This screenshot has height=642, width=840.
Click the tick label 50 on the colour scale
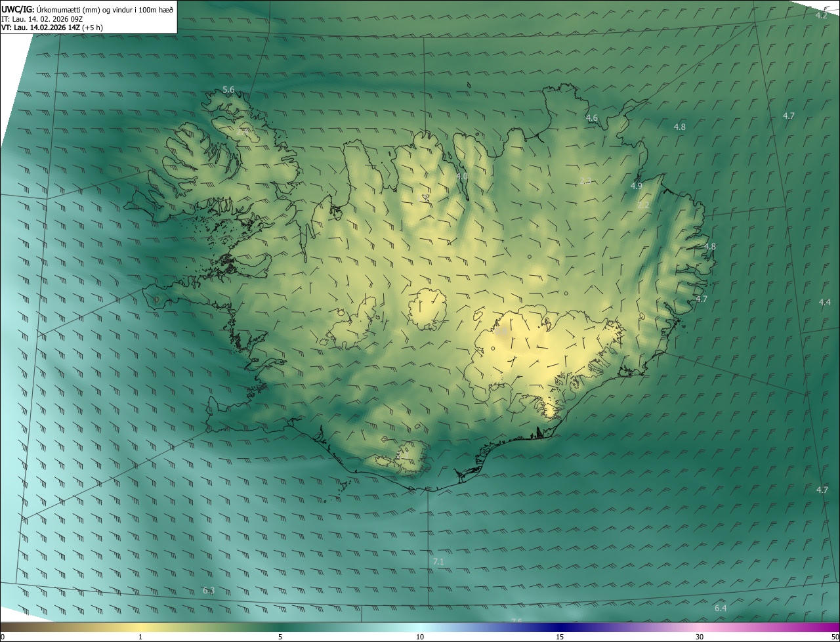pyautogui.click(x=835, y=637)
